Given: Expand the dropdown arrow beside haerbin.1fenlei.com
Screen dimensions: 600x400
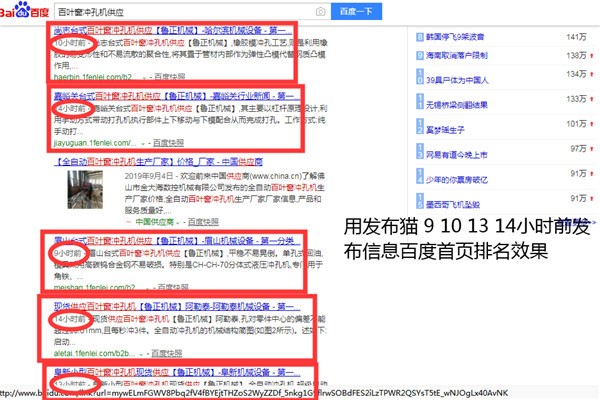Looking at the screenshot, I should (144, 78).
